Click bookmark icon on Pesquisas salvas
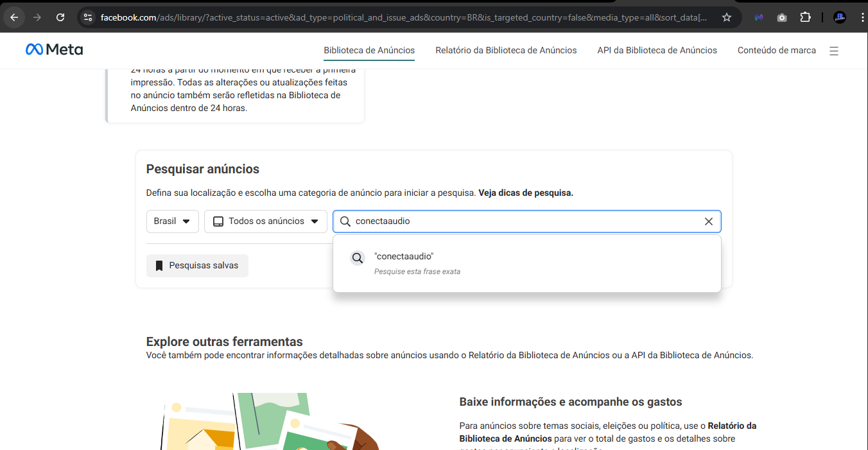The height and width of the screenshot is (450, 868). (x=159, y=265)
